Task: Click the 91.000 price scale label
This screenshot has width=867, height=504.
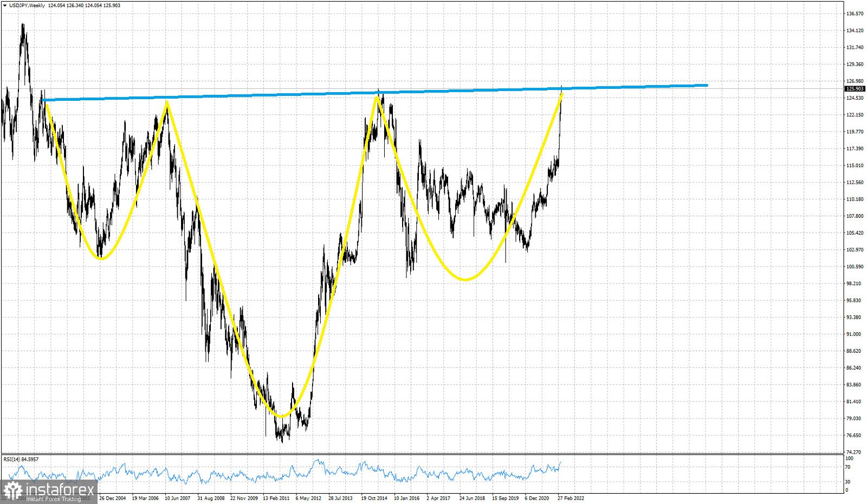Action: coord(853,334)
